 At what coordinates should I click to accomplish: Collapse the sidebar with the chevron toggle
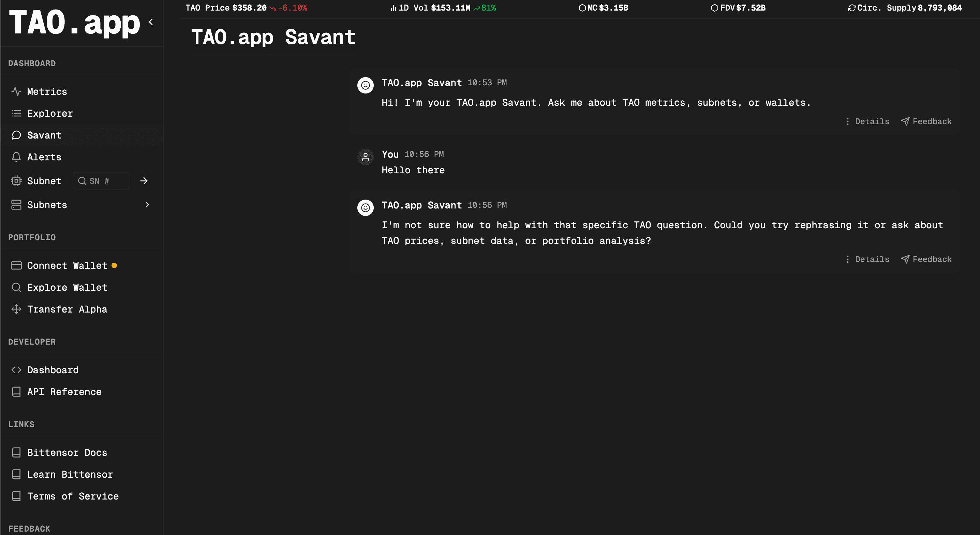(x=151, y=22)
